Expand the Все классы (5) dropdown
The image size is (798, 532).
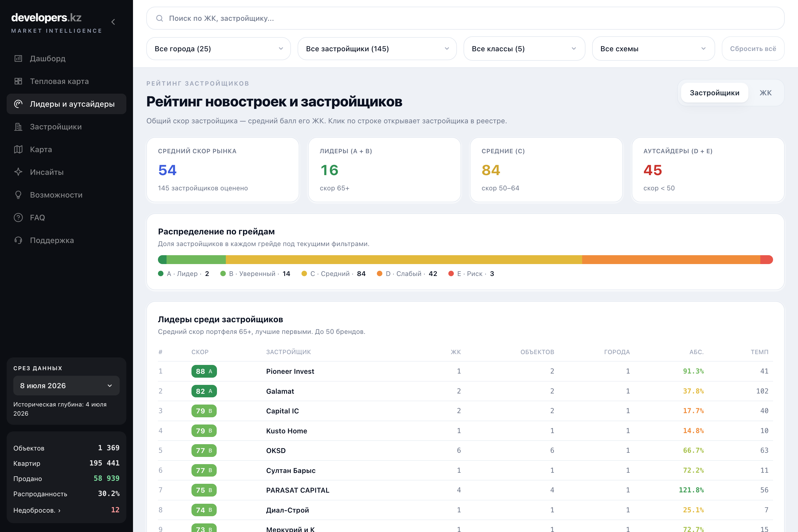[x=524, y=48]
